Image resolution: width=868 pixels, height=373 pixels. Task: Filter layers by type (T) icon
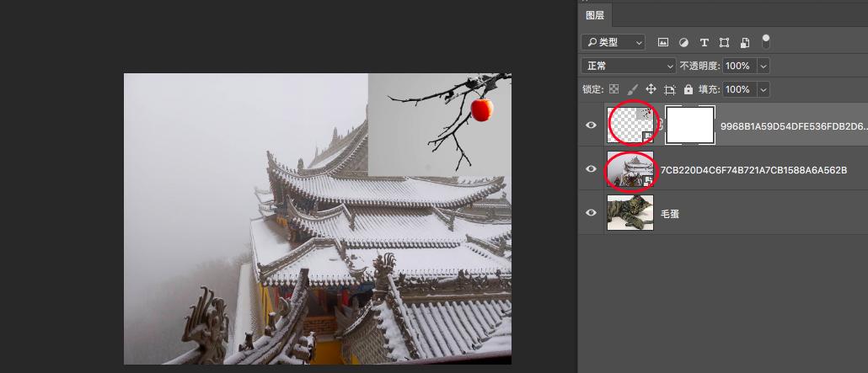tap(705, 42)
